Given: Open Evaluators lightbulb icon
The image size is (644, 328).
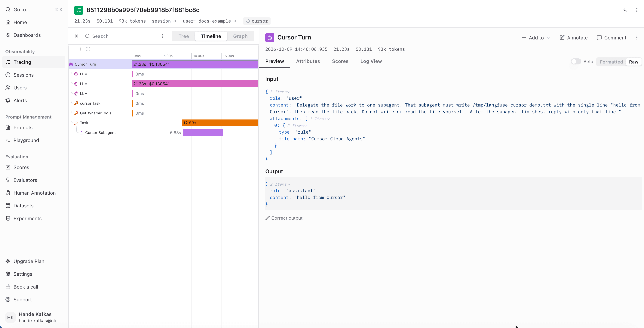Looking at the screenshot, I should pos(8,180).
